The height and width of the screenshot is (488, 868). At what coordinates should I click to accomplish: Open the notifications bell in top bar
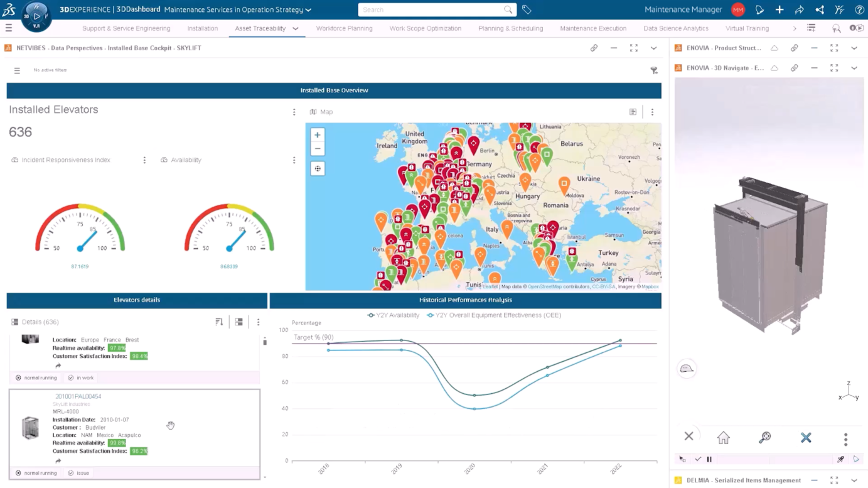(759, 10)
